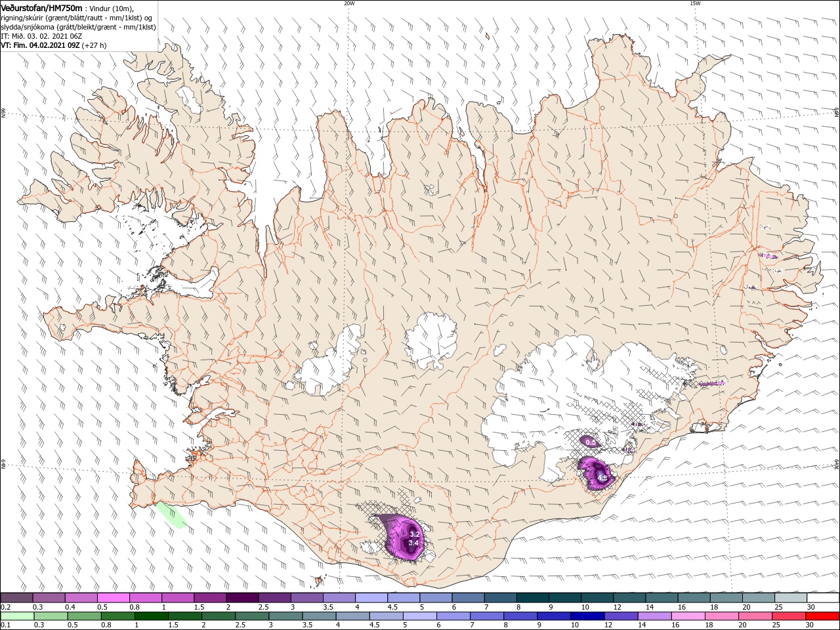Click the slydda/snjókoma legend description line

click(78, 27)
